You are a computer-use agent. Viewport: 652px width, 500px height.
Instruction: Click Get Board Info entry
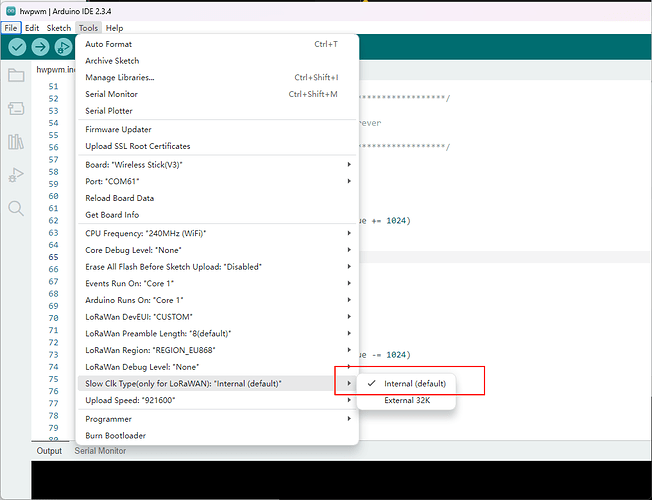pyautogui.click(x=217, y=215)
